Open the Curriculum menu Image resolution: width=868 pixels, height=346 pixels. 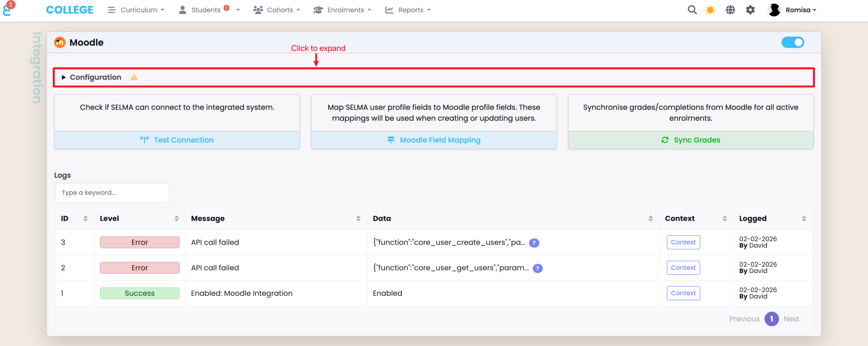(136, 10)
